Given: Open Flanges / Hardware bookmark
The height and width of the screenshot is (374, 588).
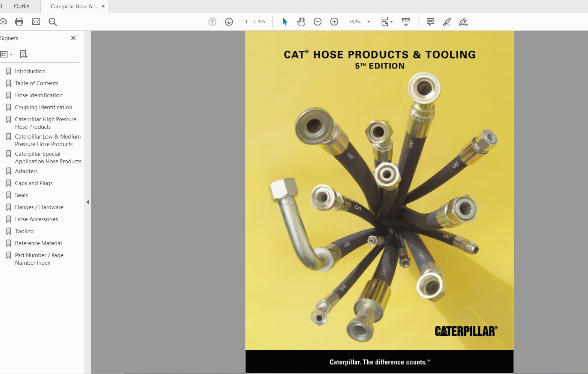Looking at the screenshot, I should (x=39, y=207).
